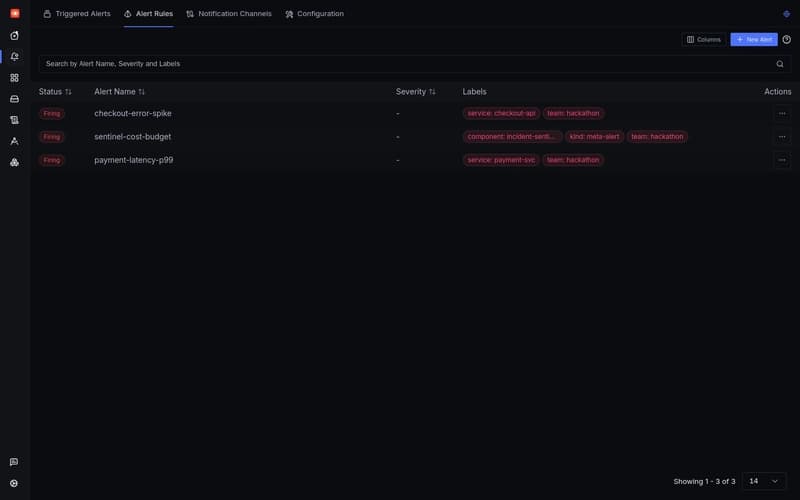
Task: Click the Actions column header
Action: point(778,92)
